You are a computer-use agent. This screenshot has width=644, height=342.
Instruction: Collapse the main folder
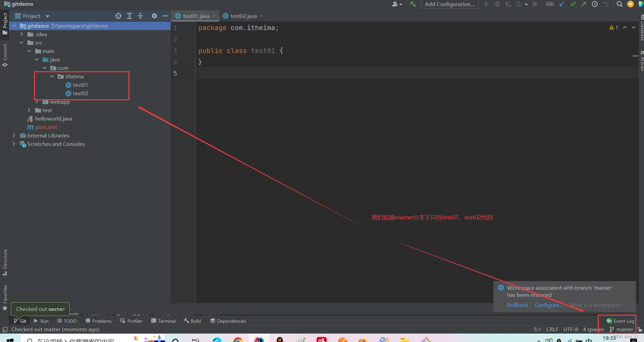(x=29, y=51)
